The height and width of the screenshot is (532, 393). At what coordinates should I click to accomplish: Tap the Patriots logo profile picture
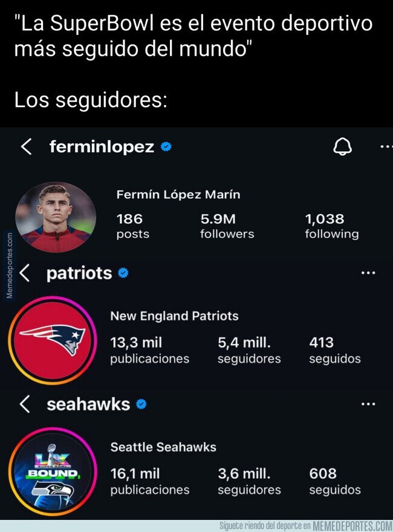click(53, 339)
